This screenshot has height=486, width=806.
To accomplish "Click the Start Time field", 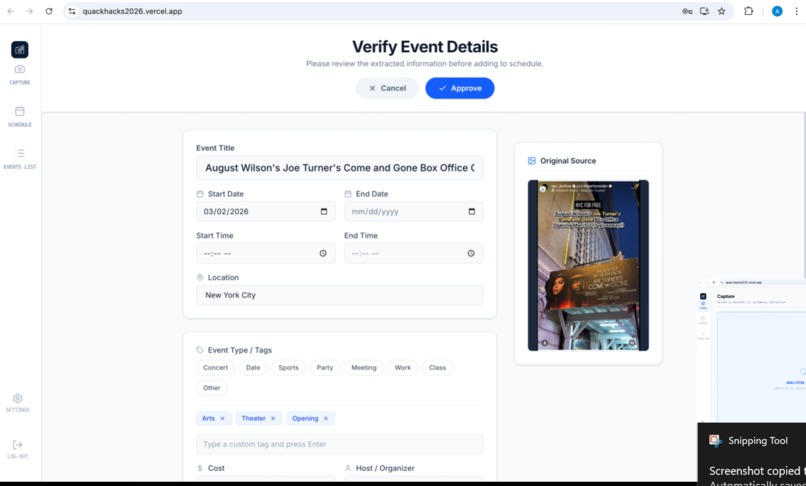I will tap(266, 253).
